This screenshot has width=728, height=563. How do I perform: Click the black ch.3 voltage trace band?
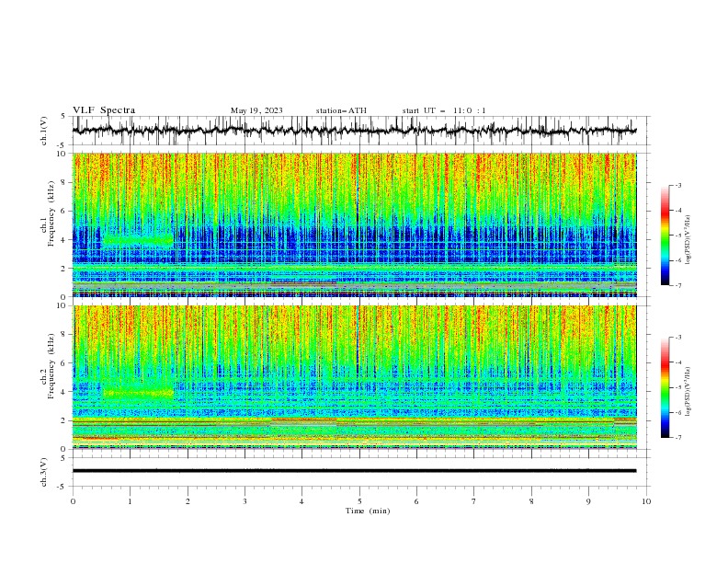pyautogui.click(x=354, y=471)
